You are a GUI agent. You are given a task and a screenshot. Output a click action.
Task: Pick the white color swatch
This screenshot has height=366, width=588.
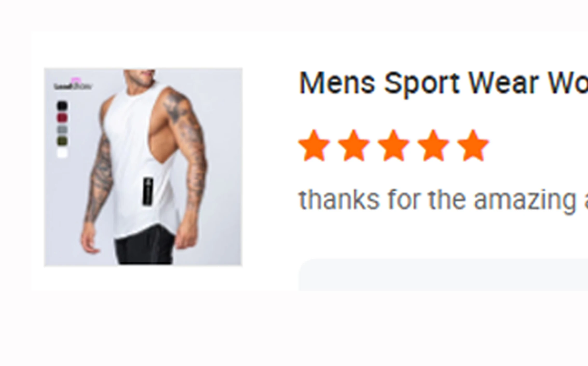pos(62,153)
